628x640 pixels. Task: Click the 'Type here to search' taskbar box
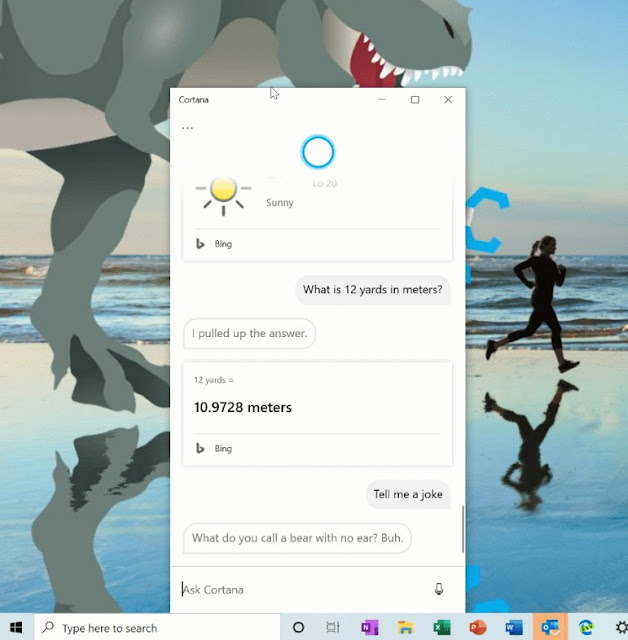point(157,627)
